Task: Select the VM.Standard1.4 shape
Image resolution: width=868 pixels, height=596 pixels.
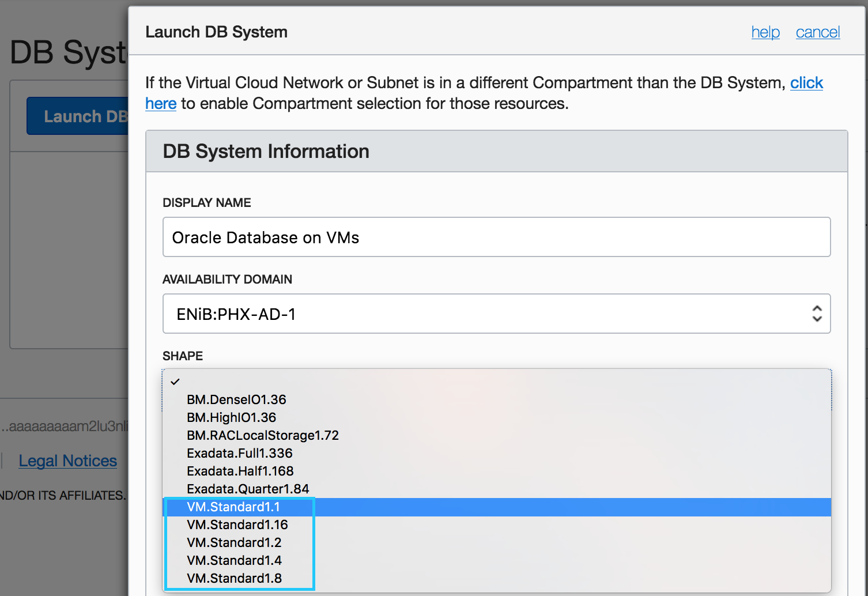Action: (x=234, y=560)
